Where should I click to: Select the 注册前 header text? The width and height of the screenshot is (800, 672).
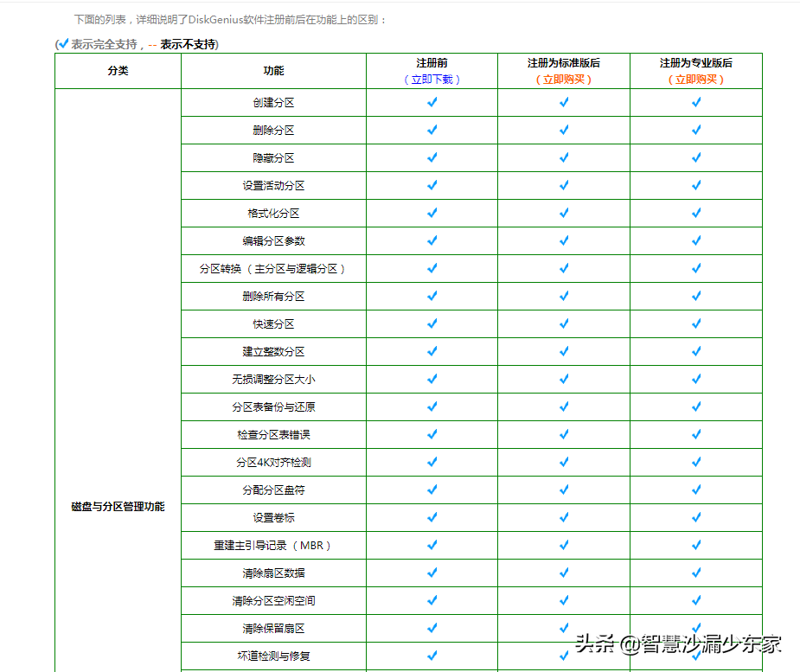click(432, 63)
